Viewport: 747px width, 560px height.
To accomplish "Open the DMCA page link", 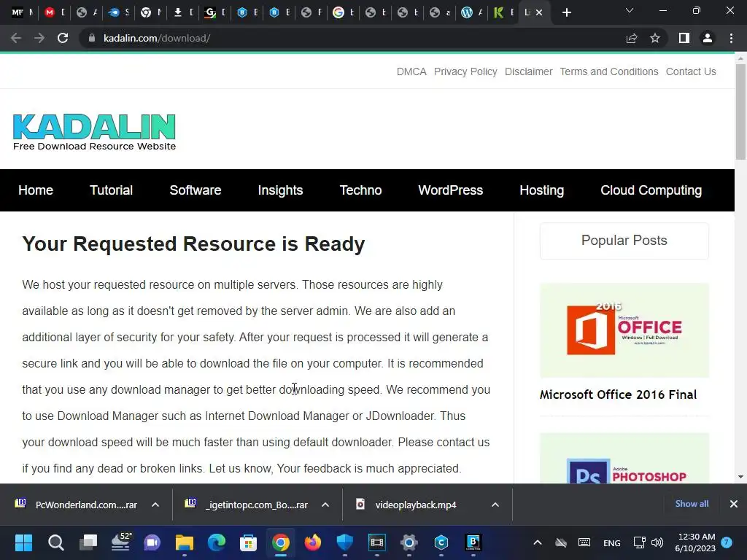I will click(x=411, y=71).
